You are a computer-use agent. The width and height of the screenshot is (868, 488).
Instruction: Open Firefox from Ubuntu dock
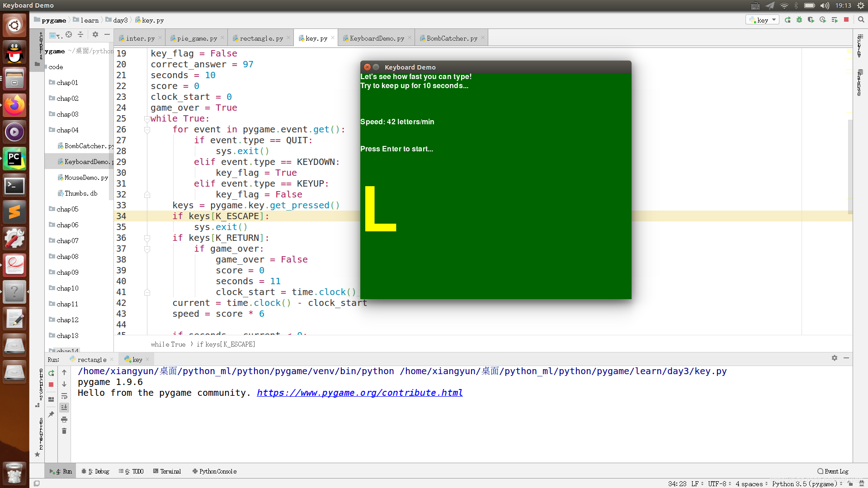coord(14,105)
